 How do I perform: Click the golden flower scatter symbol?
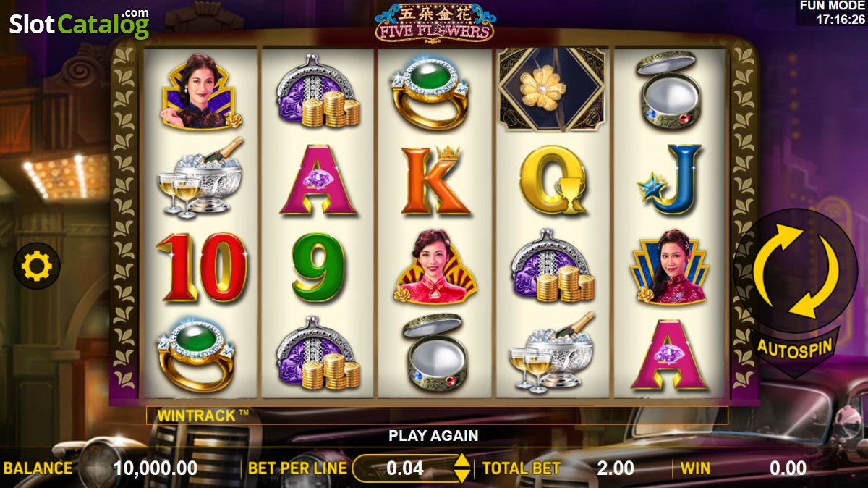553,89
